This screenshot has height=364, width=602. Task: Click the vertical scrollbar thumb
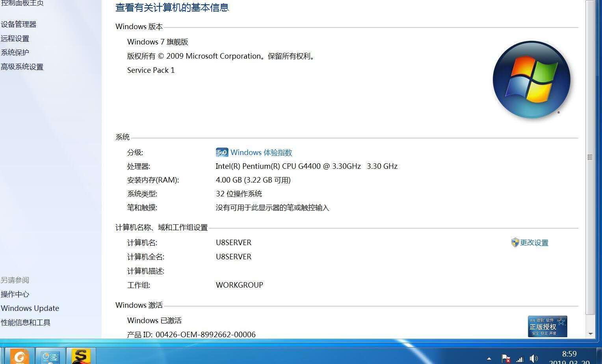[590, 157]
